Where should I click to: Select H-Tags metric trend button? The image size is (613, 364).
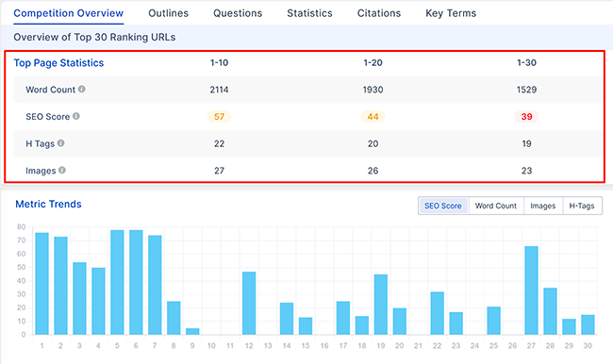pyautogui.click(x=582, y=206)
